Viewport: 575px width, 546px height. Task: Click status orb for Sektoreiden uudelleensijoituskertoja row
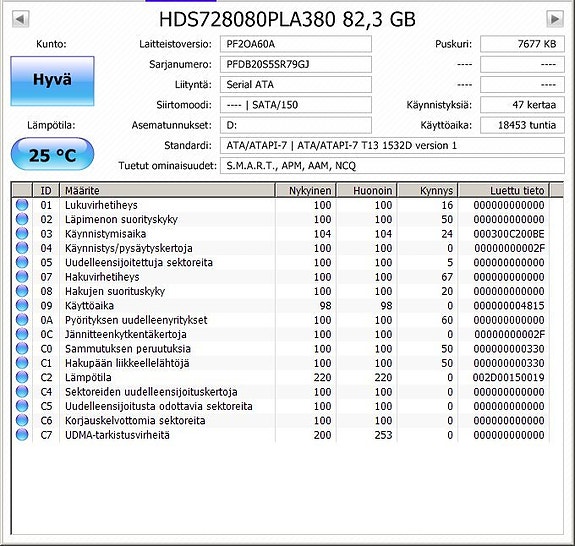[22, 391]
